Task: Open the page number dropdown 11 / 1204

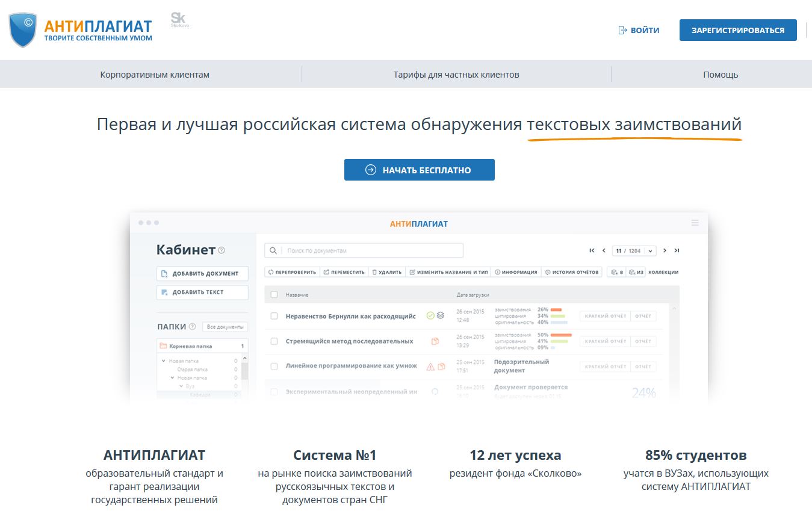Action: click(x=634, y=250)
